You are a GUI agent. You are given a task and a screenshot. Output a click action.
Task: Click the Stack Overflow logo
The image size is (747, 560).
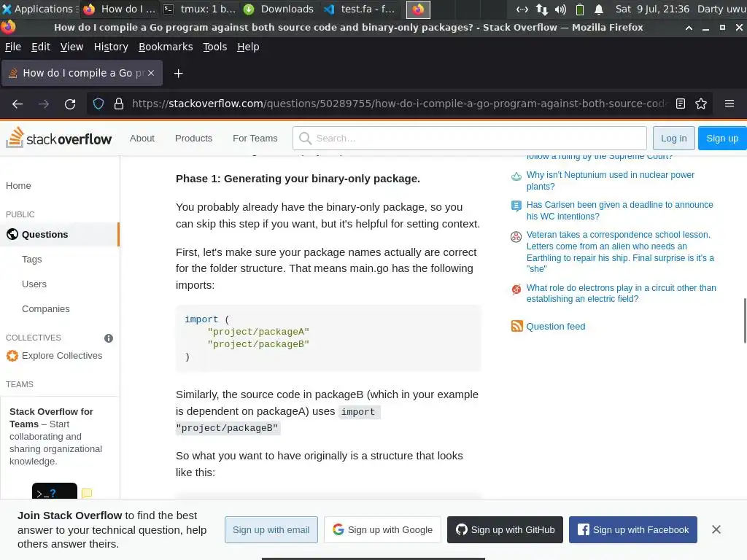point(58,138)
